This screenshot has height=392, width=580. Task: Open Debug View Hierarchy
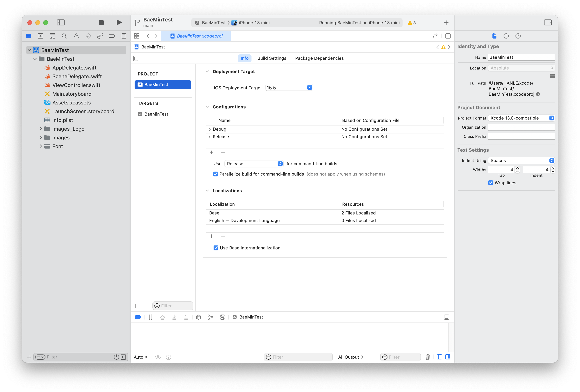[x=198, y=317]
